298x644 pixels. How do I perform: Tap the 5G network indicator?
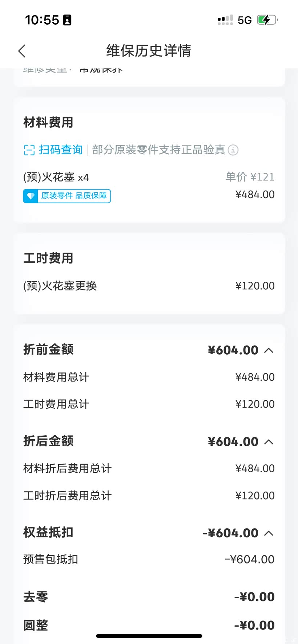tap(245, 20)
